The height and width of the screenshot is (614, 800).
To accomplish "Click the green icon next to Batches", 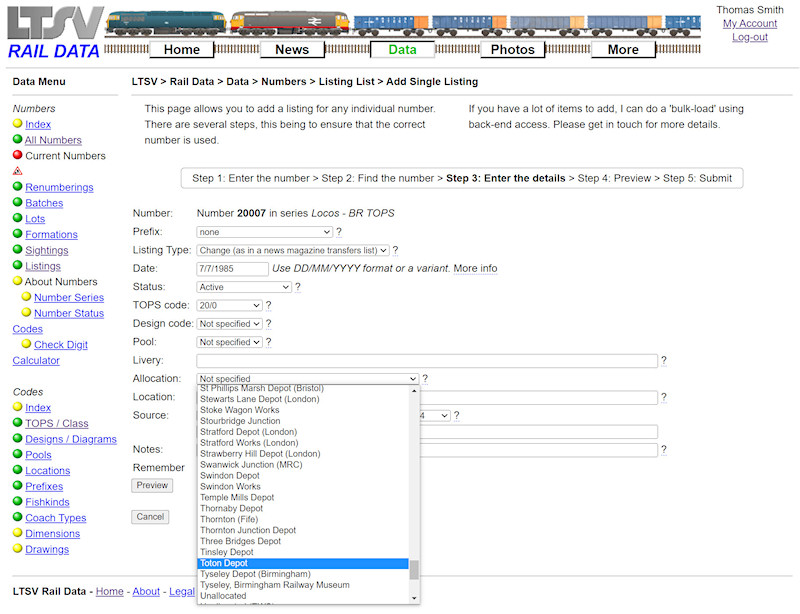I will (x=17, y=203).
